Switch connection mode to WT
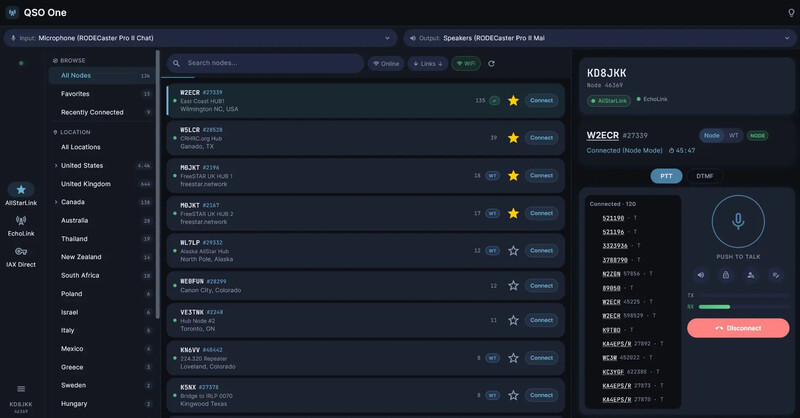This screenshot has height=418, width=800. (734, 135)
